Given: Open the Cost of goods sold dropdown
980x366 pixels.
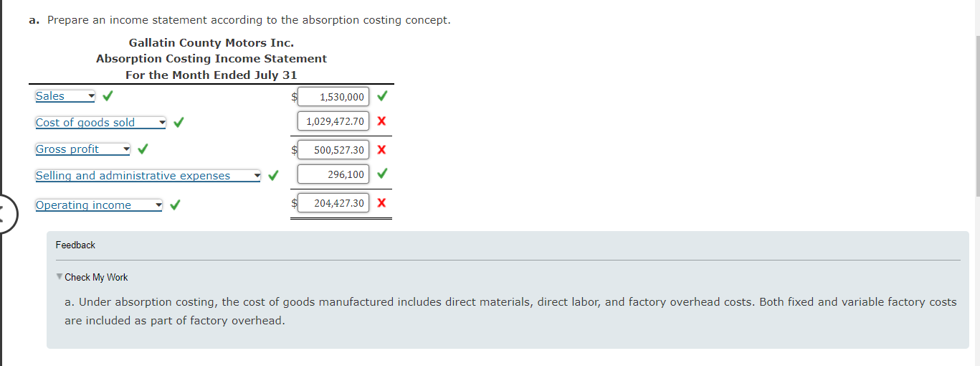Looking at the screenshot, I should [x=100, y=123].
